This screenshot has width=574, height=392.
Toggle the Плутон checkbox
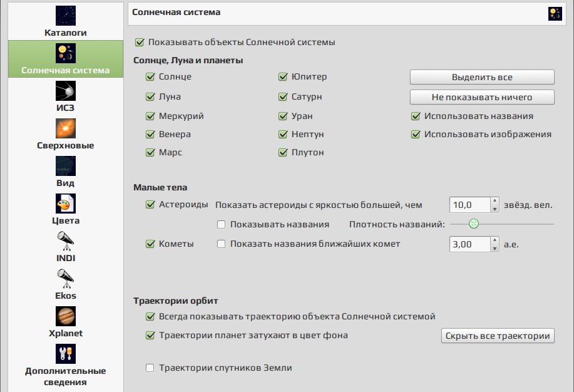coord(283,152)
